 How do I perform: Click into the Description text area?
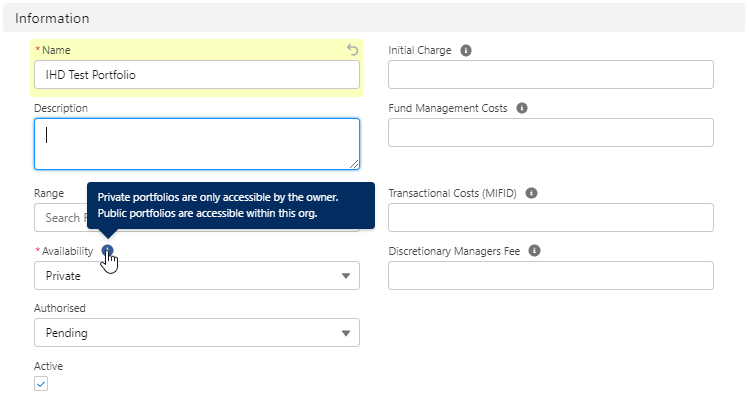[x=196, y=144]
